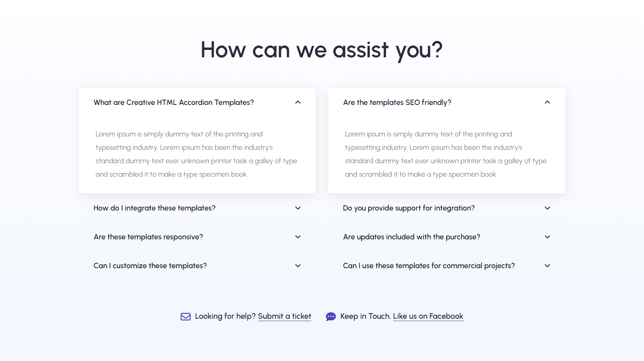Click the envelope icon near Submit a ticket
The height and width of the screenshot is (361, 644).
[185, 316]
